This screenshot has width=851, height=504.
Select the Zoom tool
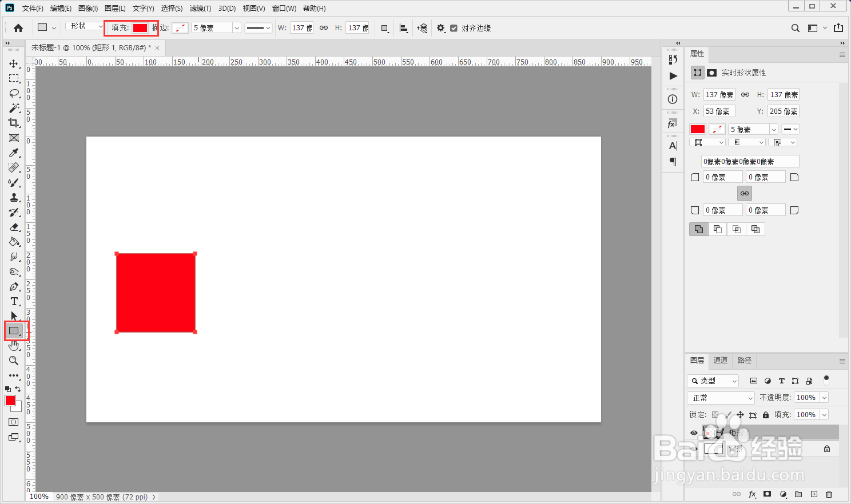(14, 361)
